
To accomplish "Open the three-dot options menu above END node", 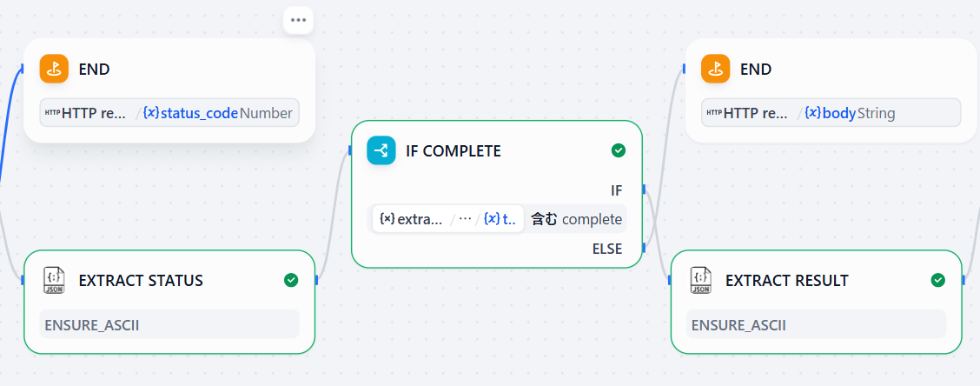I will tap(298, 20).
